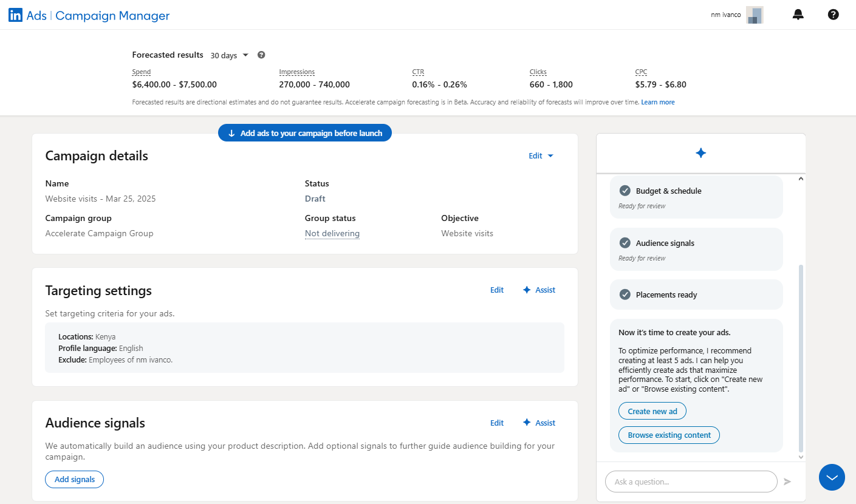Click Assist in Targeting settings

coord(539,290)
